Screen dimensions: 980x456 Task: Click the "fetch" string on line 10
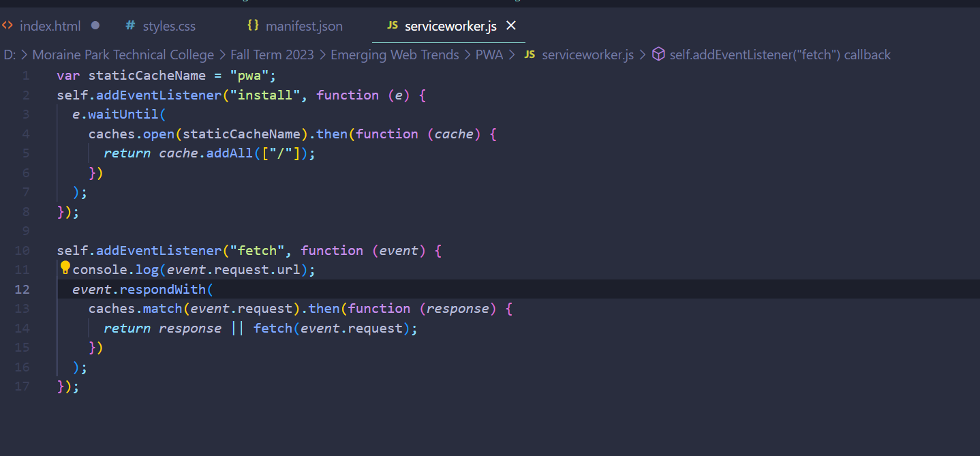click(x=257, y=250)
